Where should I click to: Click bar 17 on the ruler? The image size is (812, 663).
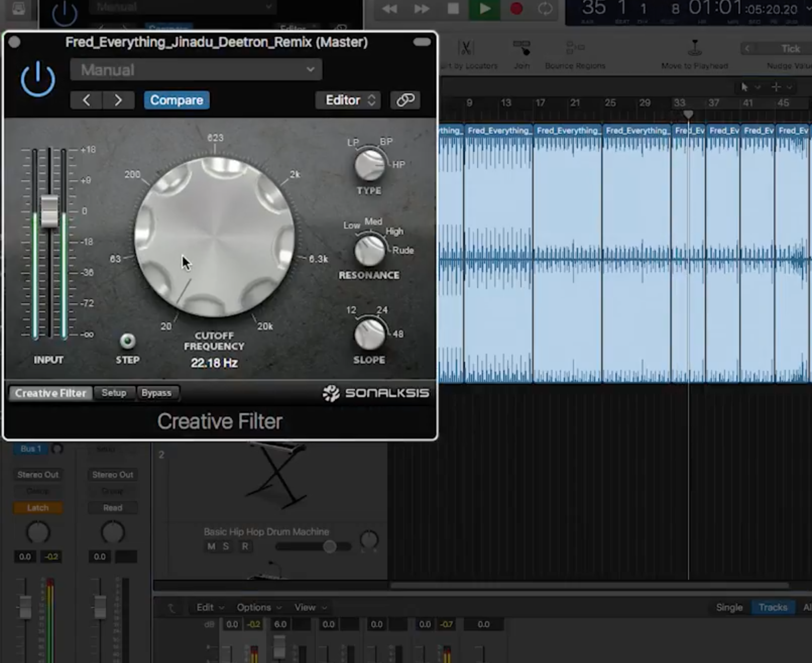(x=540, y=103)
